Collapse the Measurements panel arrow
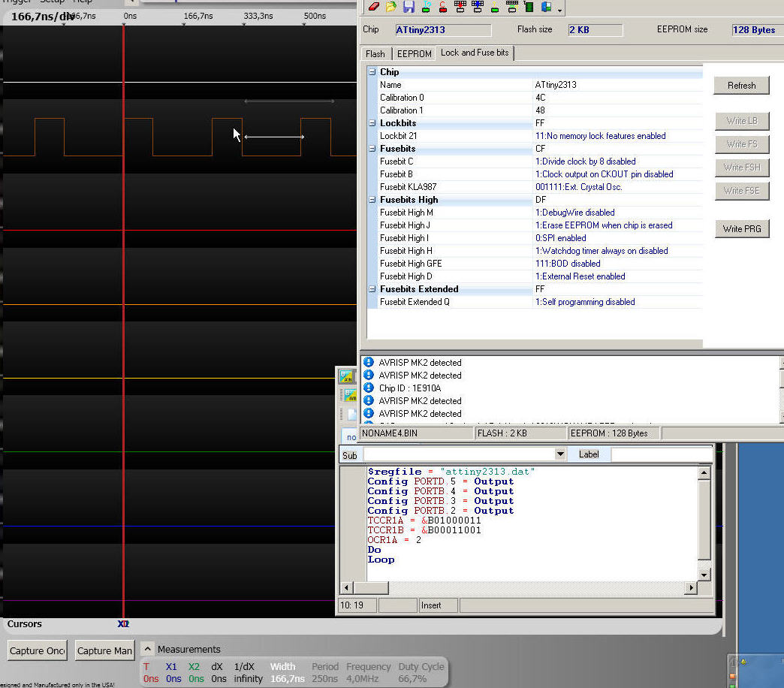784x688 pixels. pyautogui.click(x=148, y=649)
